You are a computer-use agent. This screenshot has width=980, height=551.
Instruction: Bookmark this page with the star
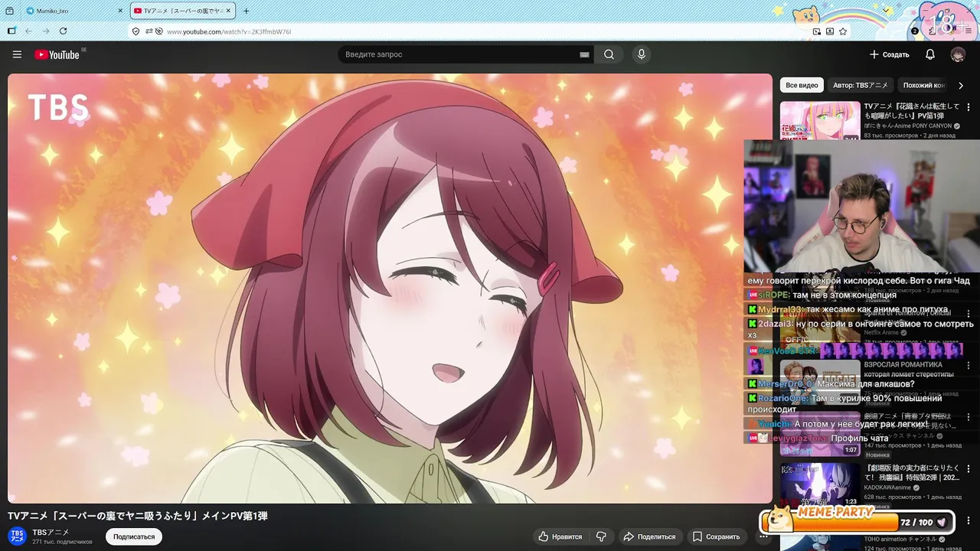tap(842, 31)
